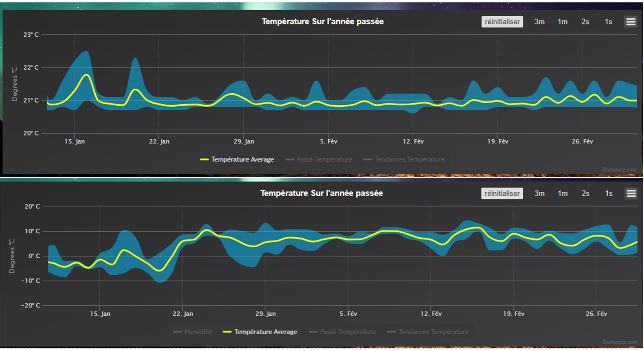Select 1m range on bottom chart
The width and height of the screenshot is (644, 351).
coord(562,194)
